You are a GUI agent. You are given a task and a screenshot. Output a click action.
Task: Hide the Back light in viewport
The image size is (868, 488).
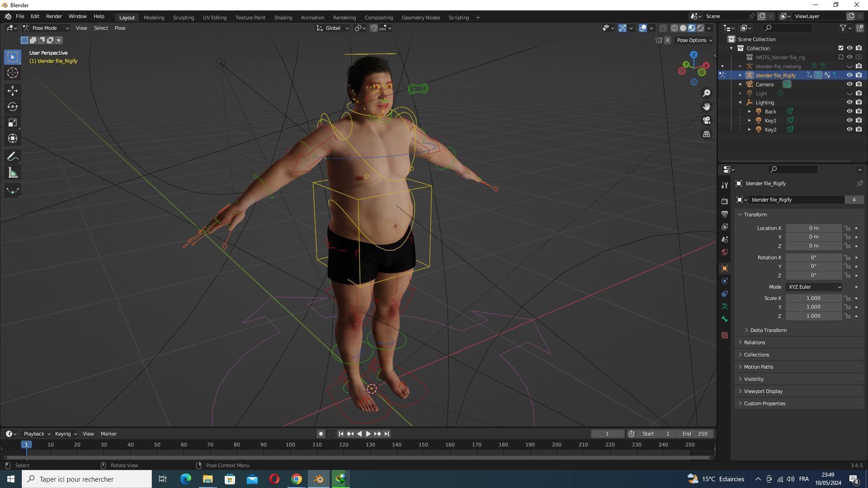click(849, 112)
